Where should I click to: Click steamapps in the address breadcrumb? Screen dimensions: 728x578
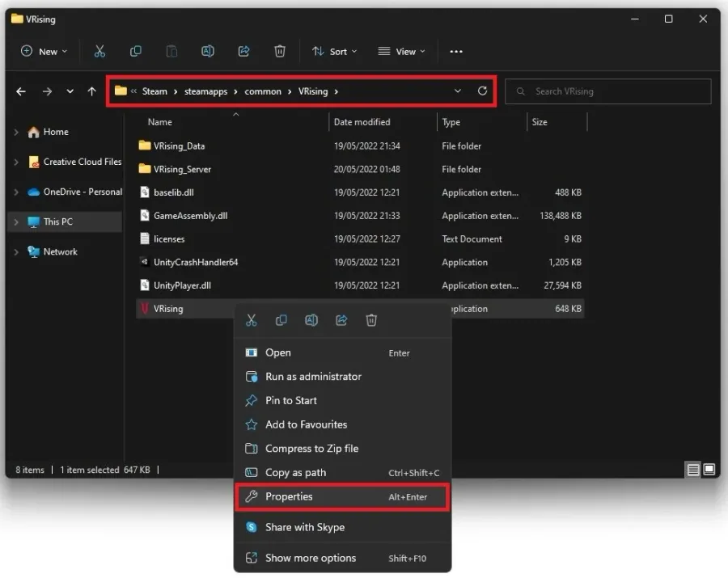point(205,91)
